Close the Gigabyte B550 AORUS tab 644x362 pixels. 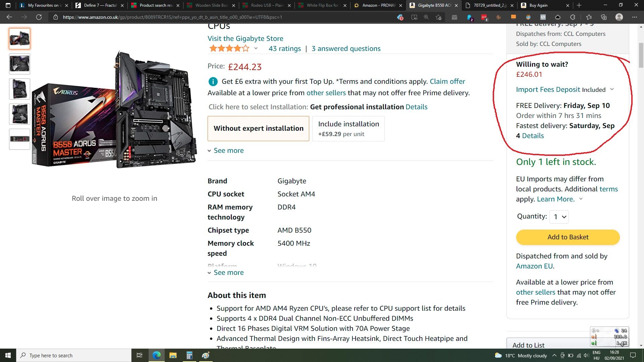[456, 5]
